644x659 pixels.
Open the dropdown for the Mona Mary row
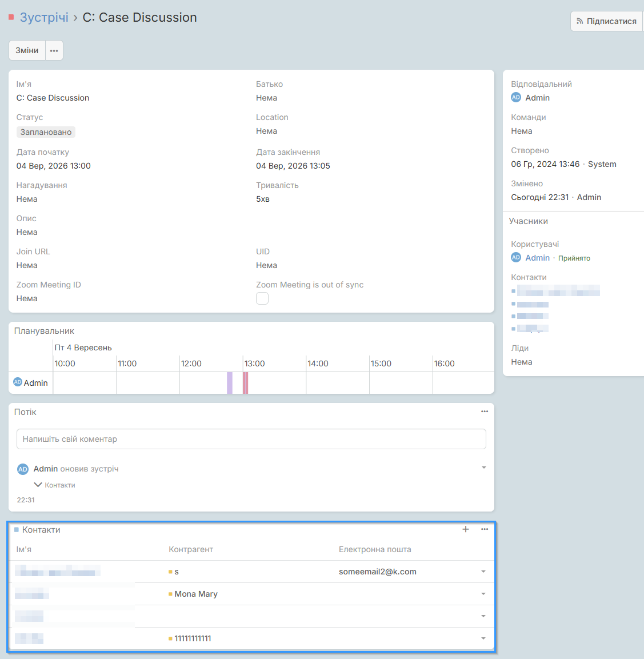click(x=483, y=594)
